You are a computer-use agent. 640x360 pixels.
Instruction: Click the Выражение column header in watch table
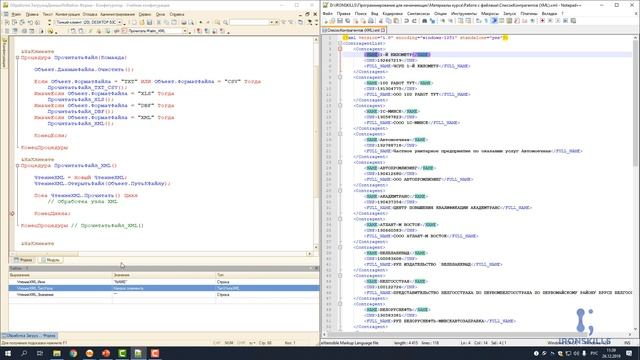point(60,275)
